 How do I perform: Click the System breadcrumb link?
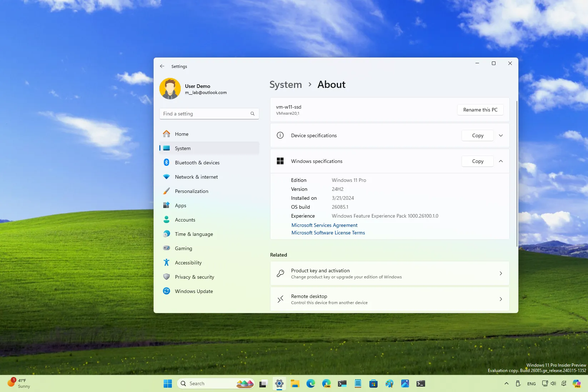click(285, 85)
